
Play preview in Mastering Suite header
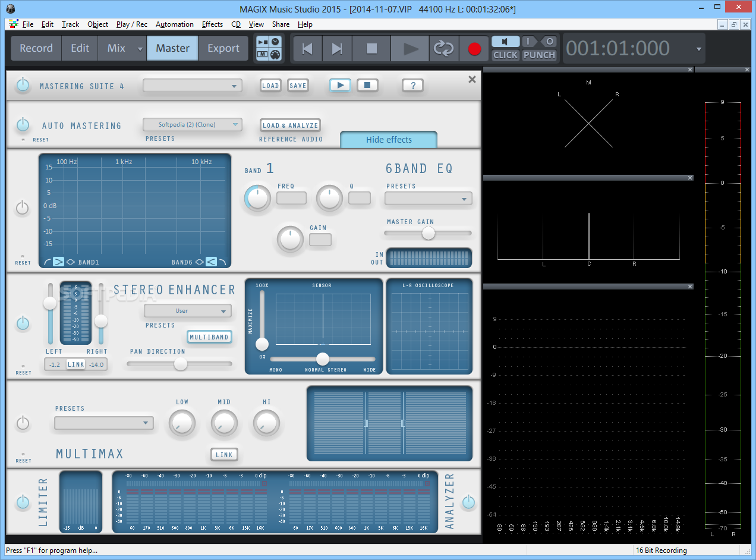(x=340, y=85)
